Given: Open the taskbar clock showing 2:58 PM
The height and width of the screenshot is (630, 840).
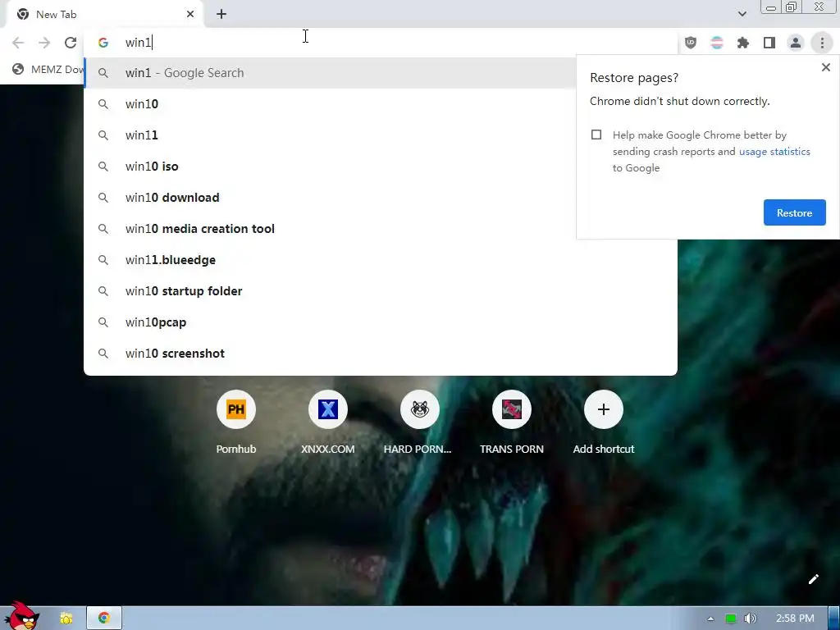Looking at the screenshot, I should click(x=795, y=619).
